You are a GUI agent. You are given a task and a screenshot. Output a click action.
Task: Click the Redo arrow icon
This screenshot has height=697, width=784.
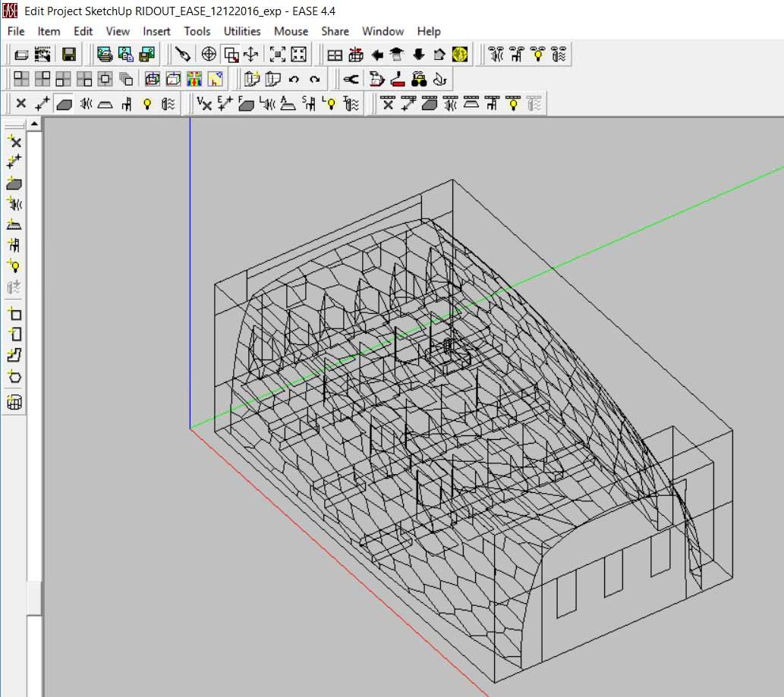314,79
